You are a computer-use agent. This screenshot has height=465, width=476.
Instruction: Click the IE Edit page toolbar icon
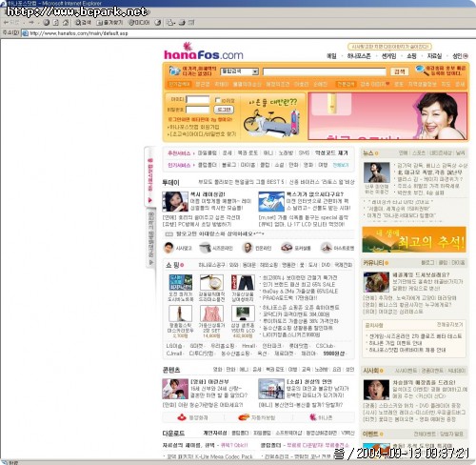[191, 23]
